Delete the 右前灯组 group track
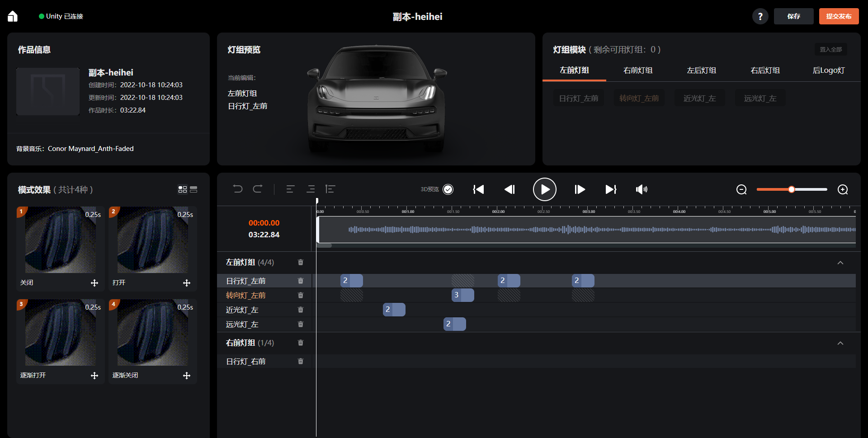 pos(301,343)
